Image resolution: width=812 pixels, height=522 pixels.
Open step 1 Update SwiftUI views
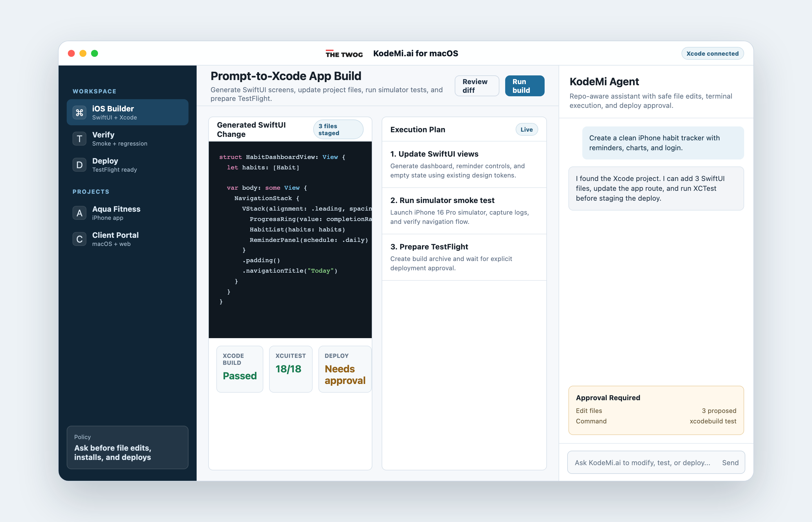(464, 164)
